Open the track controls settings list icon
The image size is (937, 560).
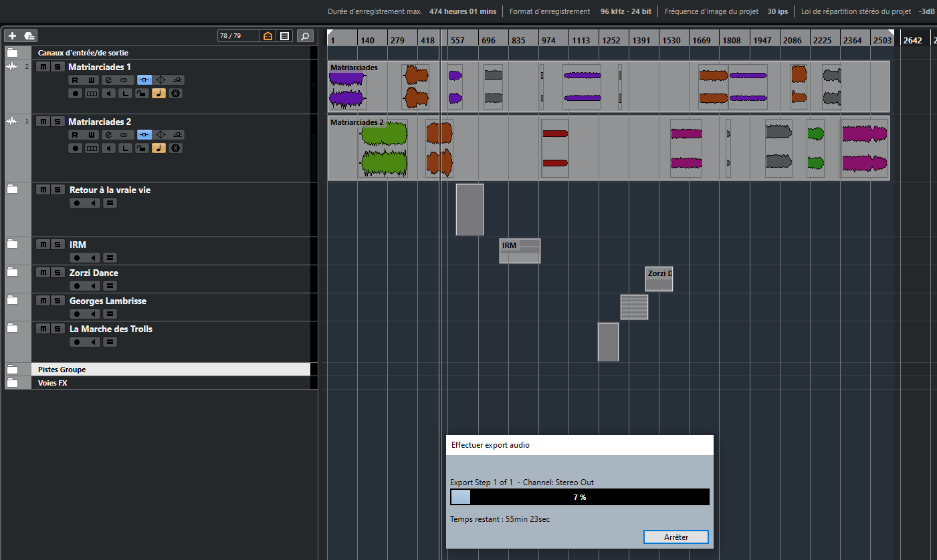(x=285, y=36)
